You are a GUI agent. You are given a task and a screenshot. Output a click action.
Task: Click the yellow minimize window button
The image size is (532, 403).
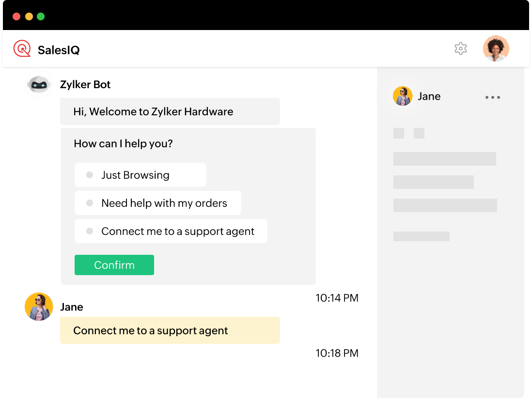point(29,16)
